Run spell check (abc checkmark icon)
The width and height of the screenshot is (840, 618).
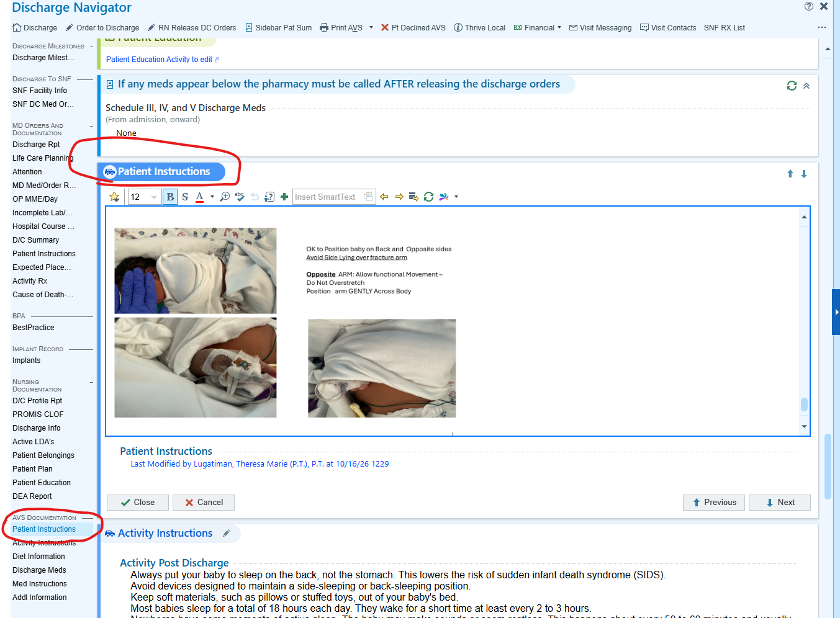240,197
